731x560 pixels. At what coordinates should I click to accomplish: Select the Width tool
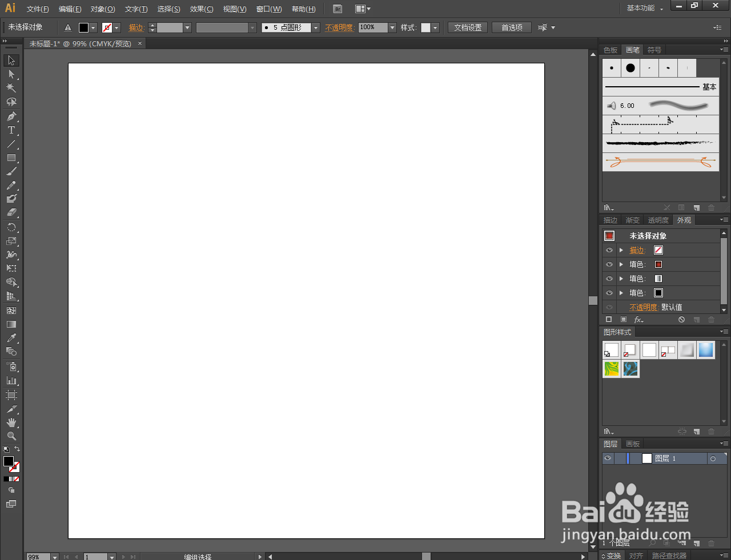point(11,255)
